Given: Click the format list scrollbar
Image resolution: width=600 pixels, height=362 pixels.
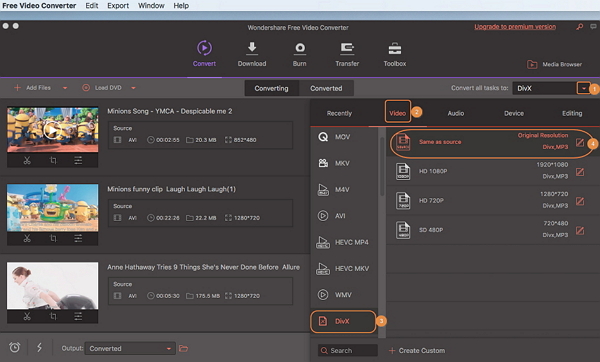Looking at the screenshot, I should coord(382,166).
